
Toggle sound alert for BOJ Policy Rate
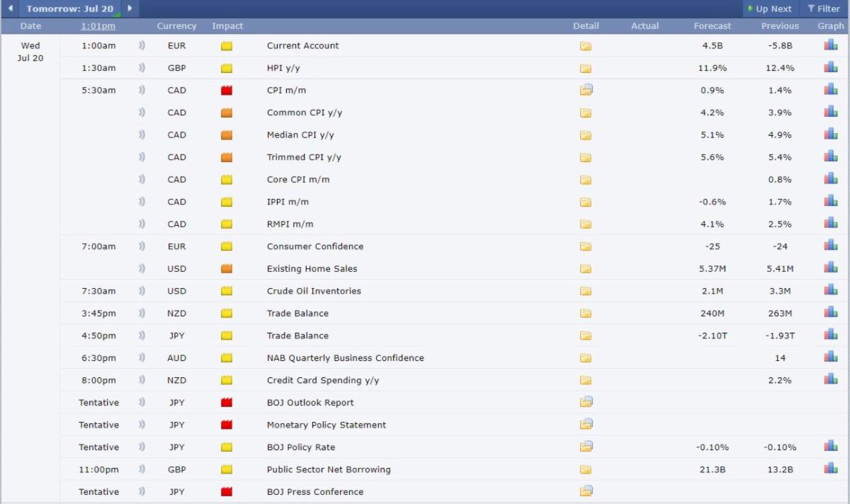142,447
